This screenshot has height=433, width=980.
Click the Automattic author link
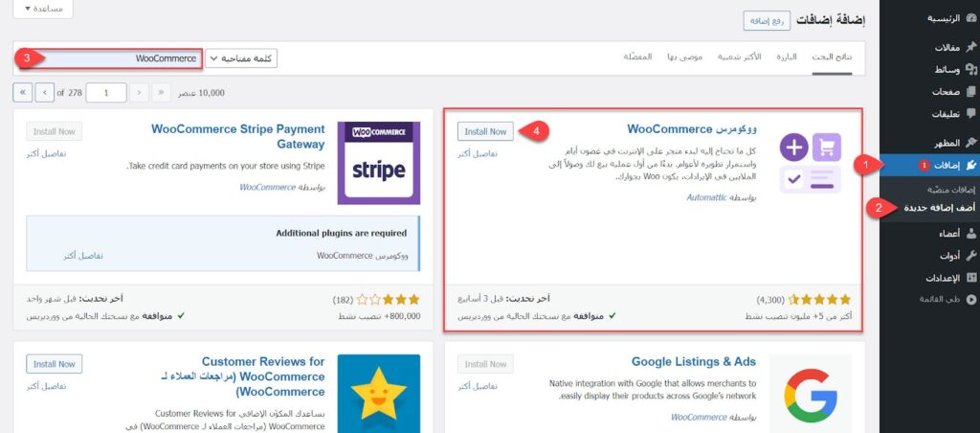pyautogui.click(x=707, y=197)
